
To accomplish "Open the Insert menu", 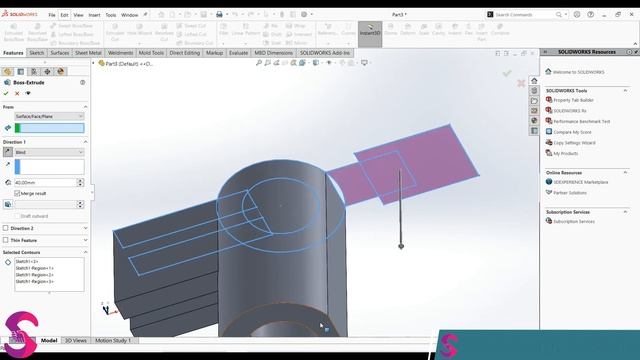I will pyautogui.click(x=94, y=15).
